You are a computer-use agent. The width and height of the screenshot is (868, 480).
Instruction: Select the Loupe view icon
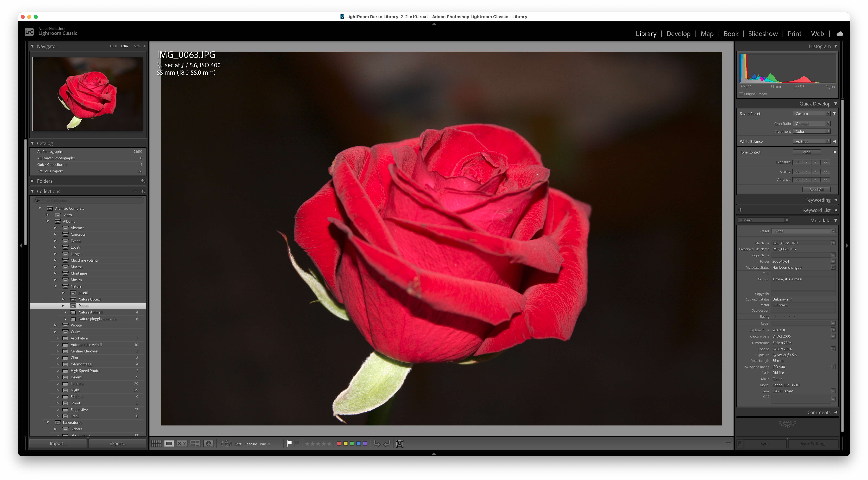169,444
